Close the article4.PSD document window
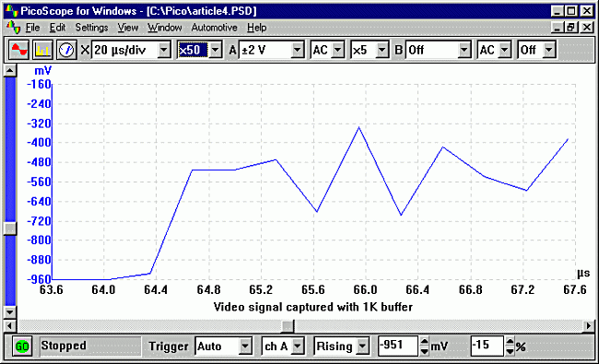Viewport: 599px width, 364px height. click(587, 28)
